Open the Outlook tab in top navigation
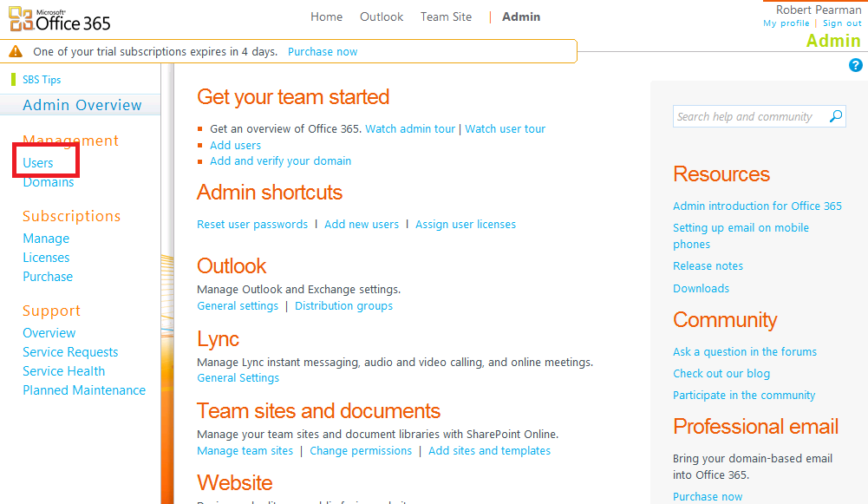Viewport: 868px width, 504px height. (x=382, y=16)
